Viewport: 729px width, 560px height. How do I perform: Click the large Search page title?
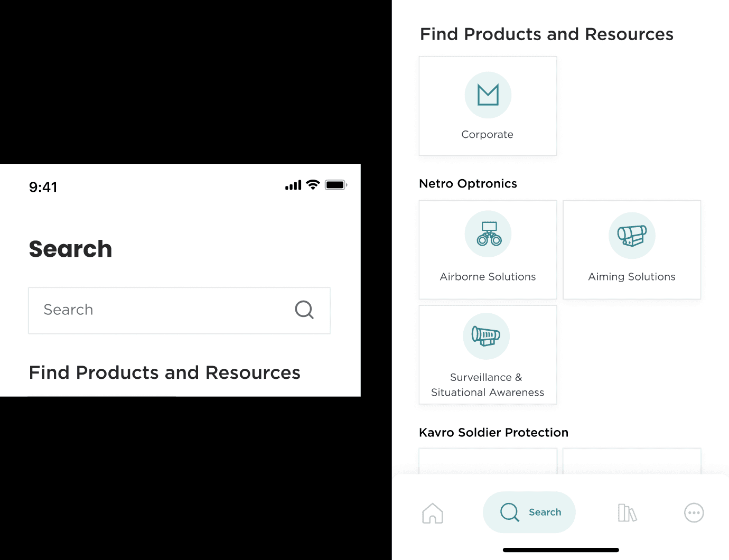pos(70,249)
